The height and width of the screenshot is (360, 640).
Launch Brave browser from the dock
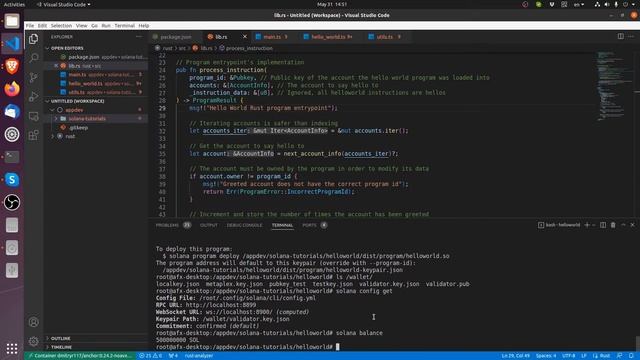(x=12, y=66)
